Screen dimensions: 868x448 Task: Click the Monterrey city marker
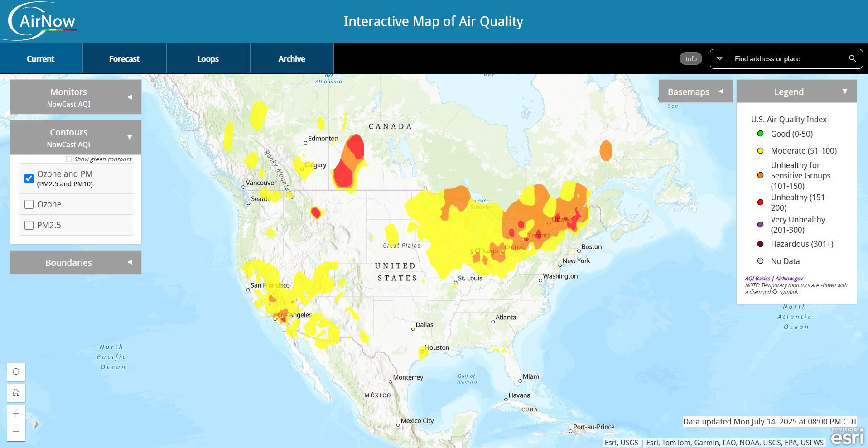(x=391, y=381)
